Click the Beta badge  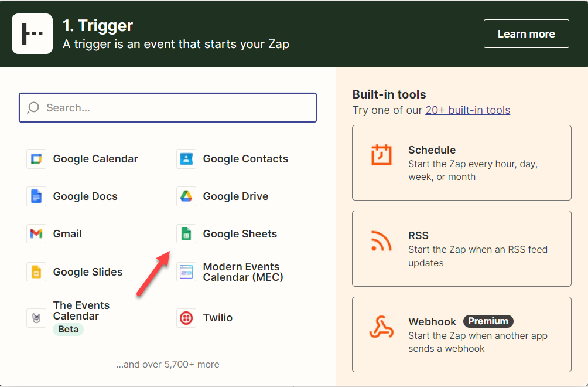point(69,329)
